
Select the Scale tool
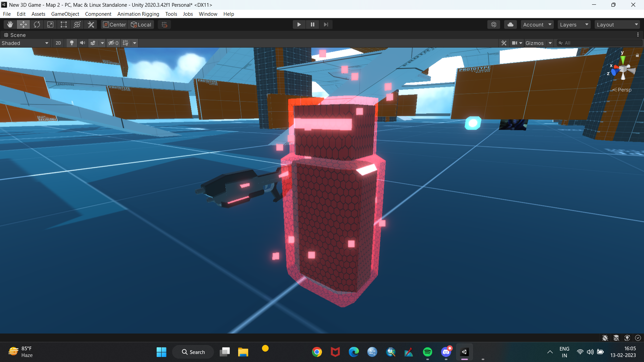[50, 24]
